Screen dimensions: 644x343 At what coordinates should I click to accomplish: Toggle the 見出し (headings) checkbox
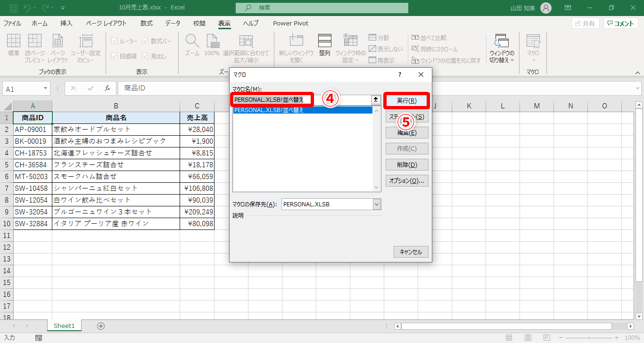[154, 56]
